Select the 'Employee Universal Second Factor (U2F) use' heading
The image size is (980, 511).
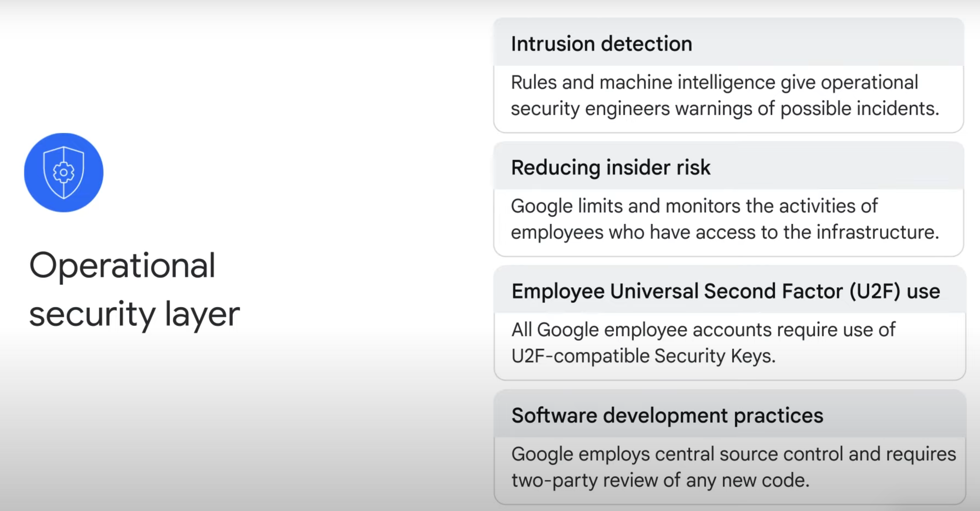(726, 291)
